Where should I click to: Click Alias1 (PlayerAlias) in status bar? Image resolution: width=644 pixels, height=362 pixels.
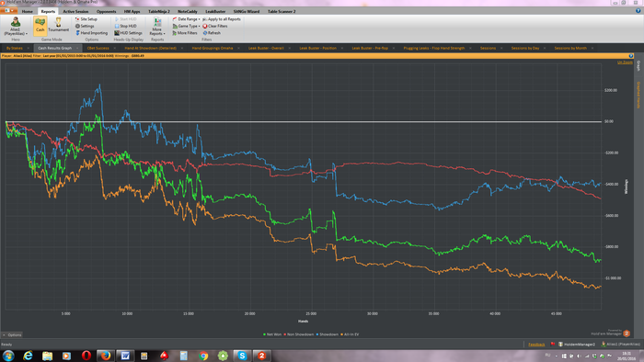(x=621, y=345)
